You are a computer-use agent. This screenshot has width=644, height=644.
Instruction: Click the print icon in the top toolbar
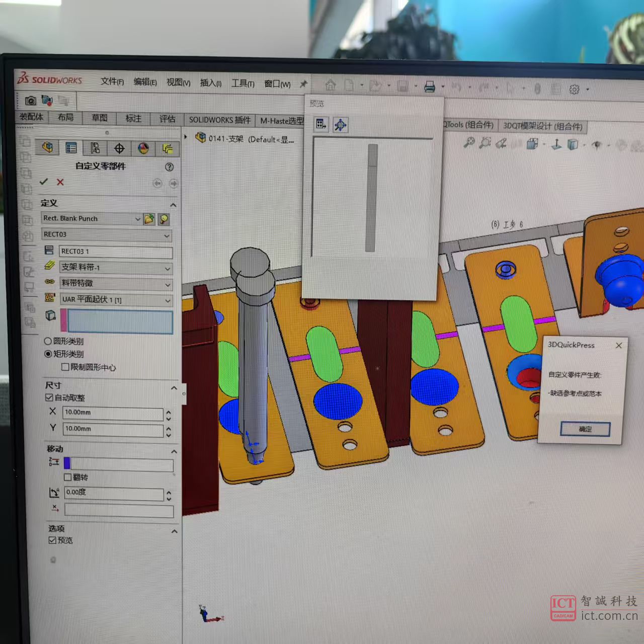(x=429, y=87)
